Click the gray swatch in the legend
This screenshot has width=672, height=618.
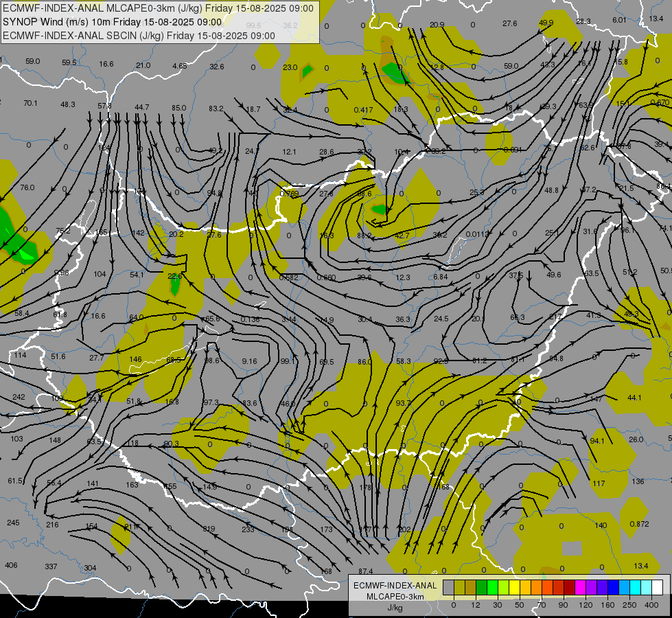(448, 588)
